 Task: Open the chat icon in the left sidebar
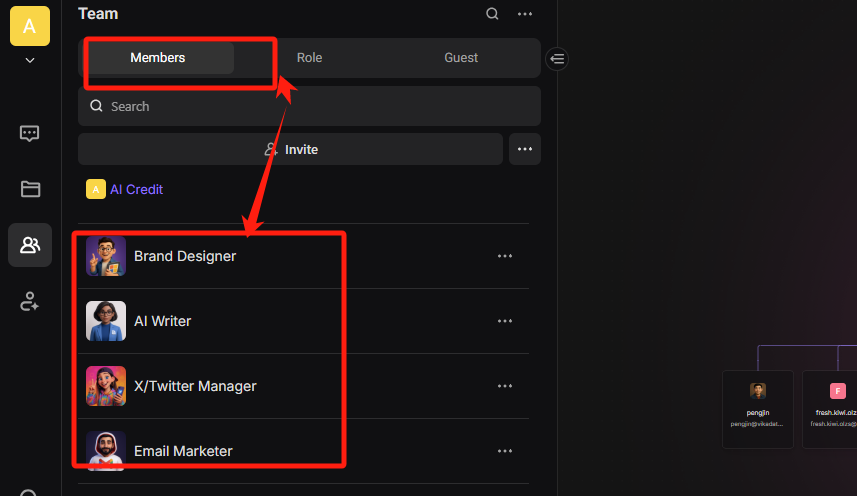pyautogui.click(x=29, y=134)
